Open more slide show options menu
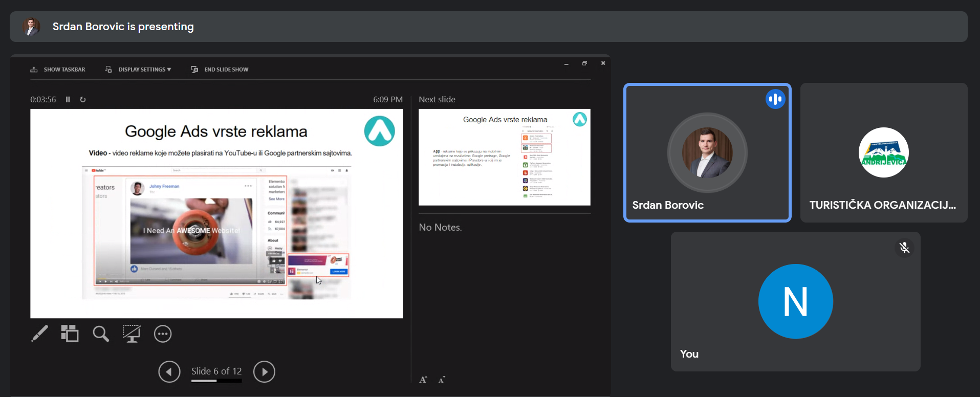The image size is (980, 397). coord(163,334)
